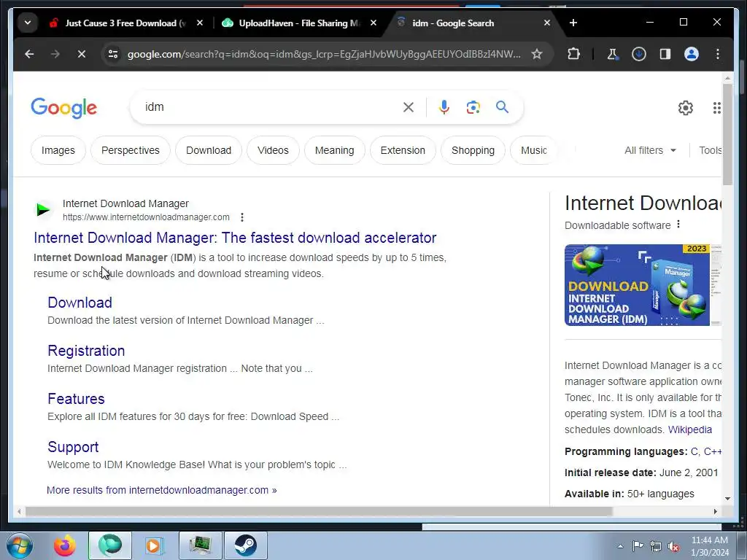
Task: Expand the All filters dropdown
Action: [650, 150]
